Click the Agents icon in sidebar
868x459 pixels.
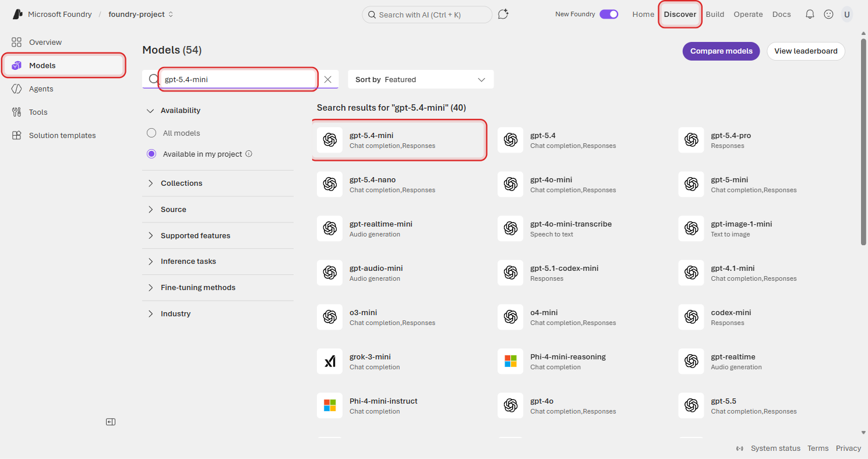[x=16, y=89]
